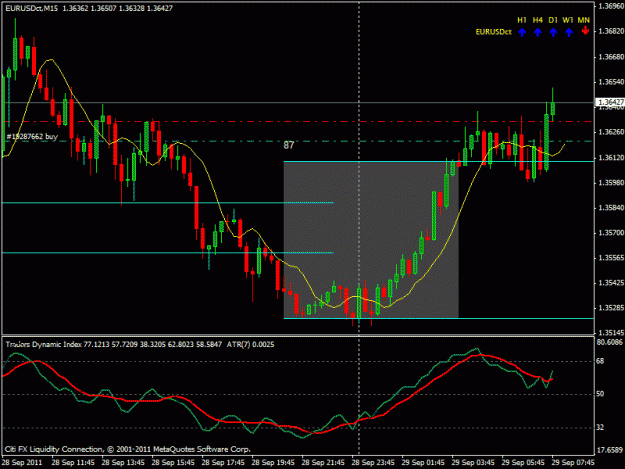Click the 1.35285 price axis value
Viewport: 625px width, 469px height.
[x=611, y=308]
